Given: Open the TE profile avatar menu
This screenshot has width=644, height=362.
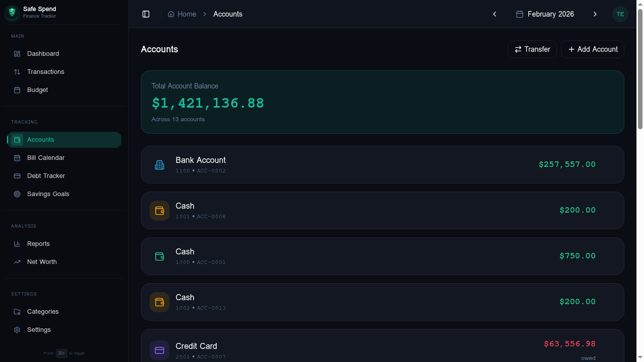Looking at the screenshot, I should [x=620, y=14].
